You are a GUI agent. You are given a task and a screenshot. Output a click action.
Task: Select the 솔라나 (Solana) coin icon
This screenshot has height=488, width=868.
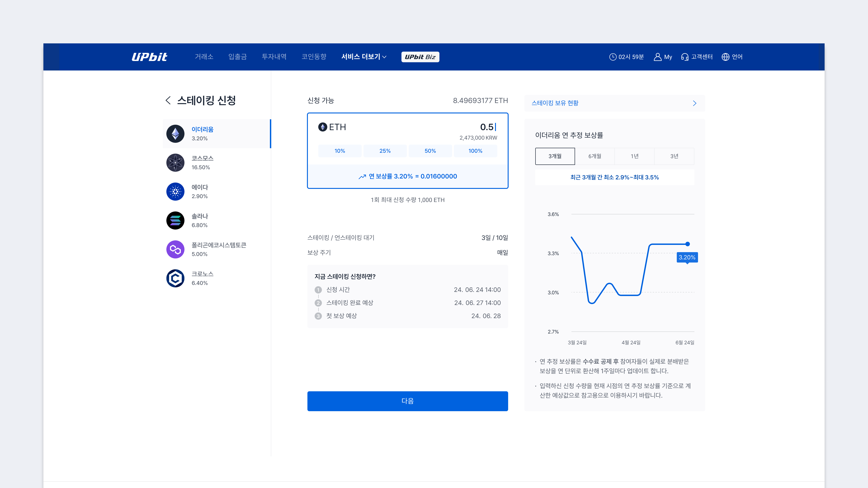[x=175, y=220]
